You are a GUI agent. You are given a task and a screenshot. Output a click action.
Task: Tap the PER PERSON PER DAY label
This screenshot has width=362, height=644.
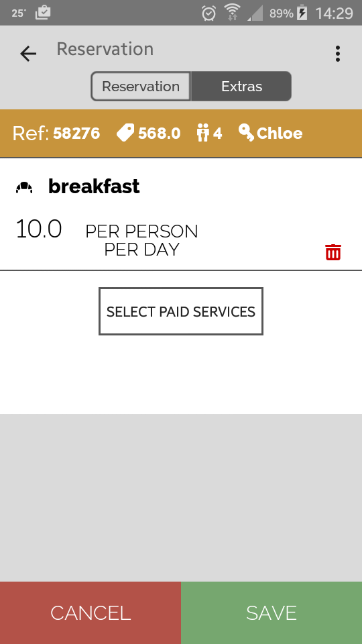click(141, 240)
